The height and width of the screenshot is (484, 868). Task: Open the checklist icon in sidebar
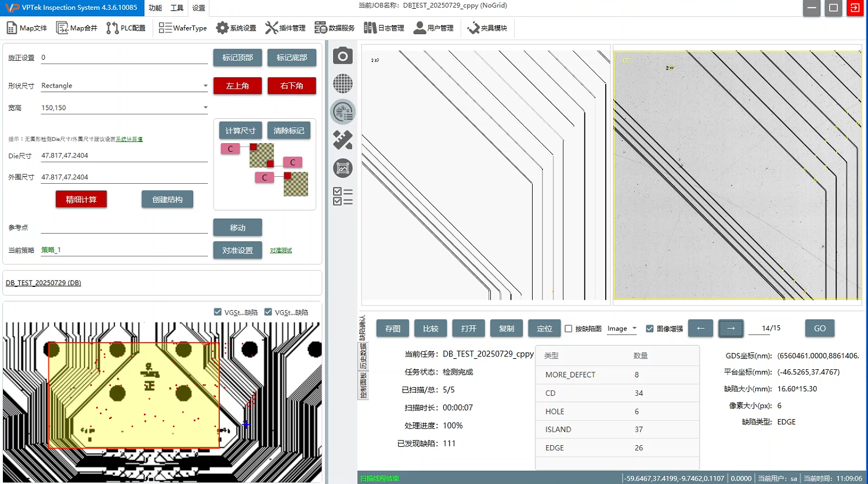(x=342, y=196)
